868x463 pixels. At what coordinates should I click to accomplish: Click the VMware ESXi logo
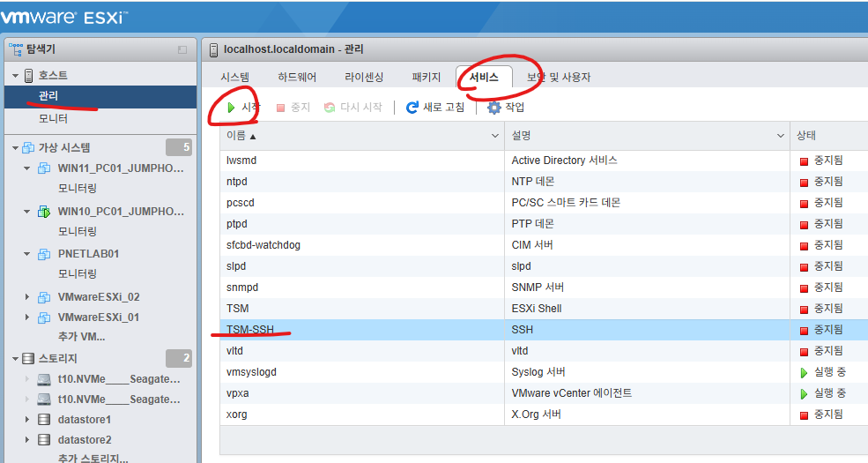63,17
